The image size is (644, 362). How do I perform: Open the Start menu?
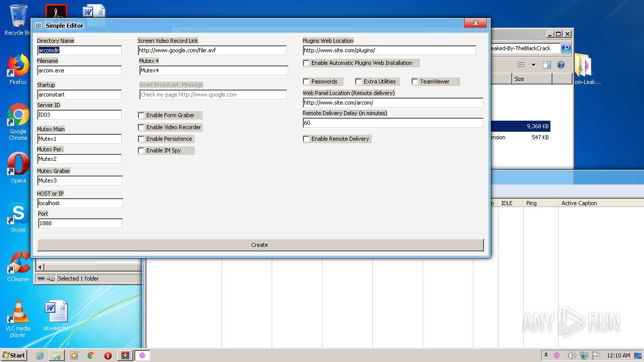point(14,355)
